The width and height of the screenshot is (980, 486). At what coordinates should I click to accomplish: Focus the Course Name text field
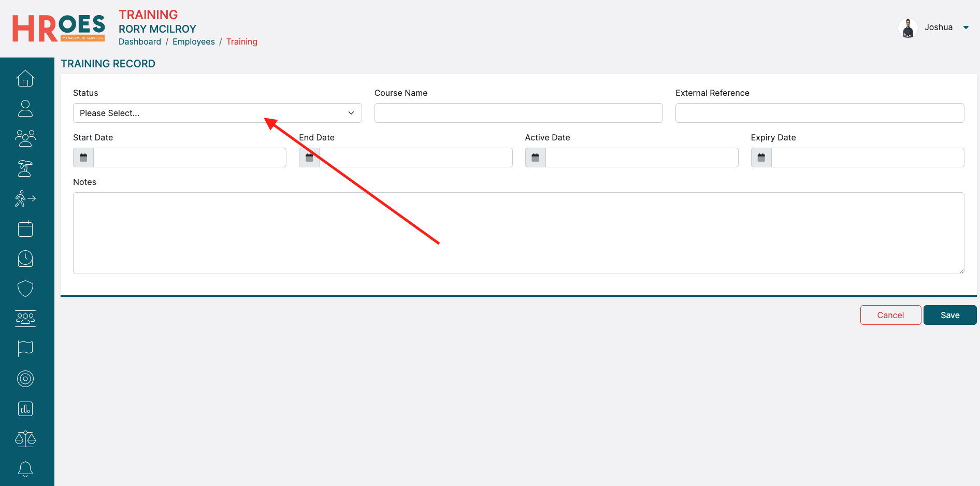click(518, 113)
